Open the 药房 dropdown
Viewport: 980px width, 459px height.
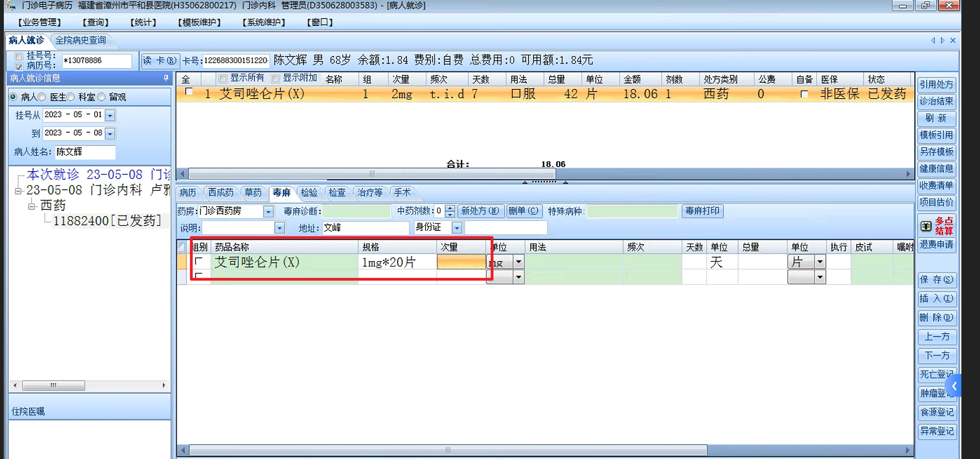268,211
